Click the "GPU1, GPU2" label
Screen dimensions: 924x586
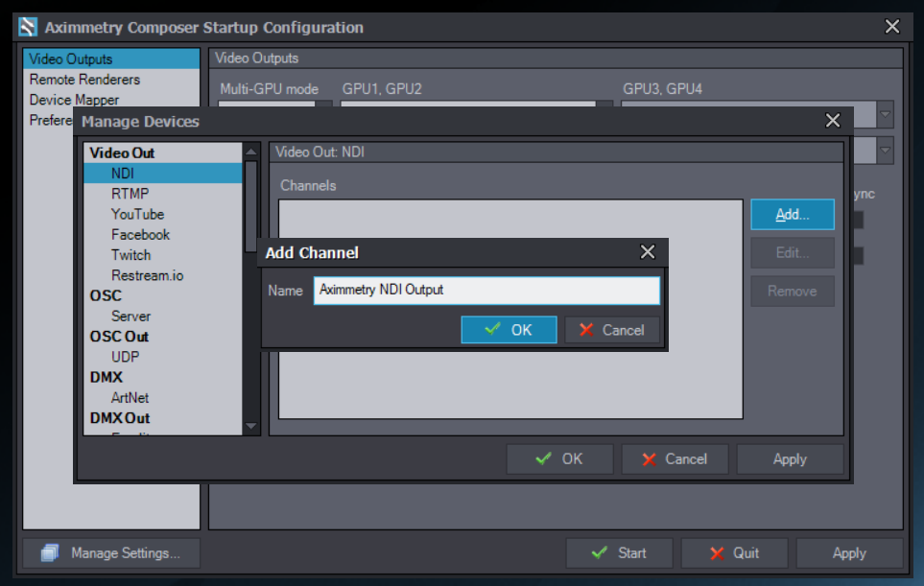click(x=383, y=89)
